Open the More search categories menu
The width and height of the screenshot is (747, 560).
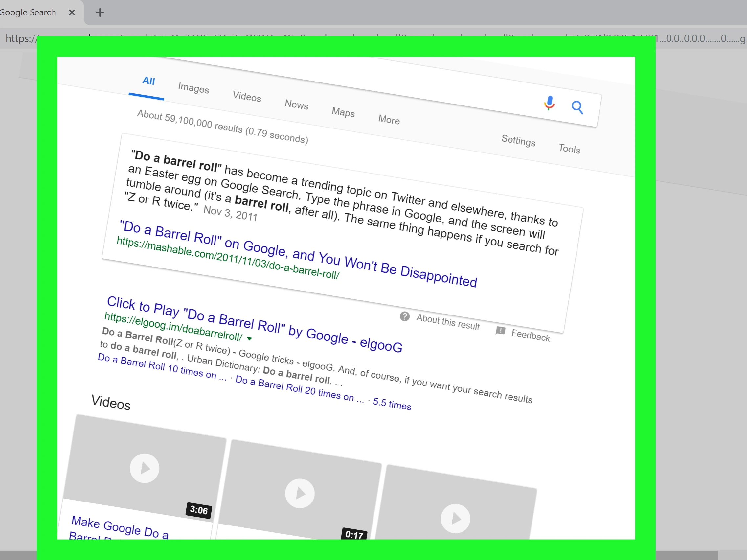389,119
